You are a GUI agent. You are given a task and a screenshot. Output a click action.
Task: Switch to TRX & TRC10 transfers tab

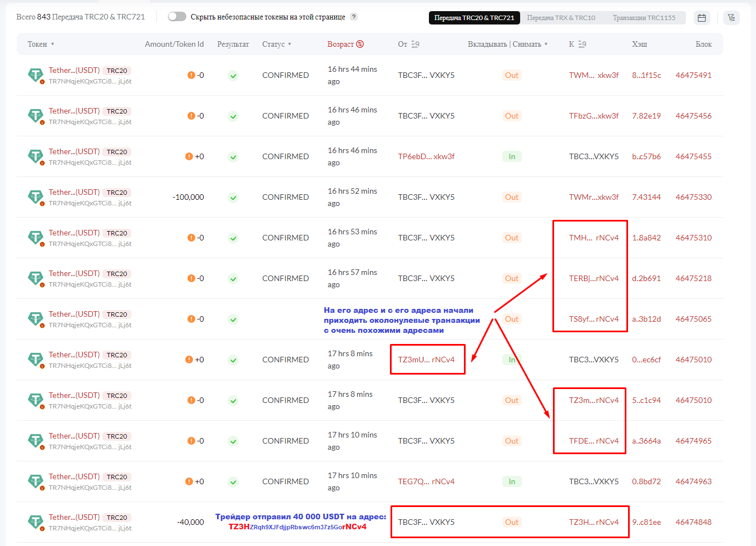pyautogui.click(x=561, y=18)
